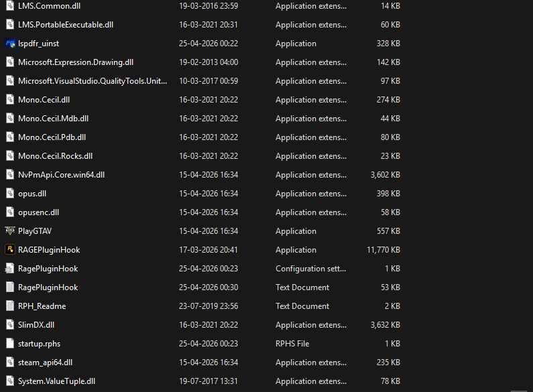Select the startup.rphs file name

[39, 344]
